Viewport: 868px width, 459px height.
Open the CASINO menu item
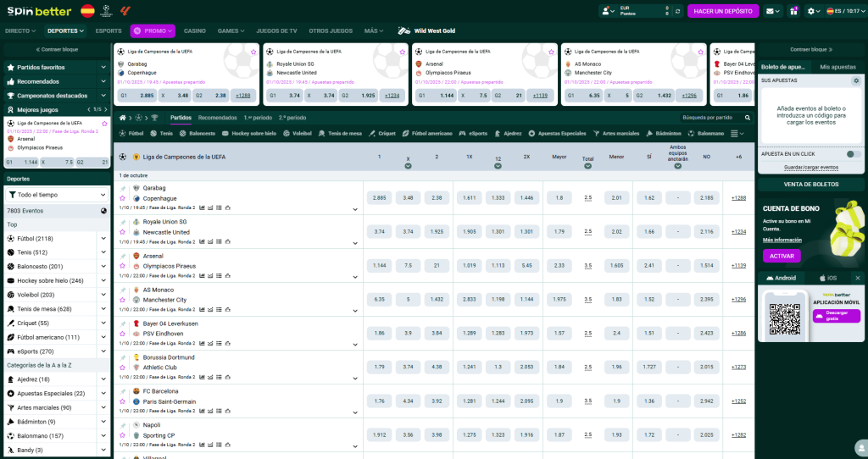(194, 30)
